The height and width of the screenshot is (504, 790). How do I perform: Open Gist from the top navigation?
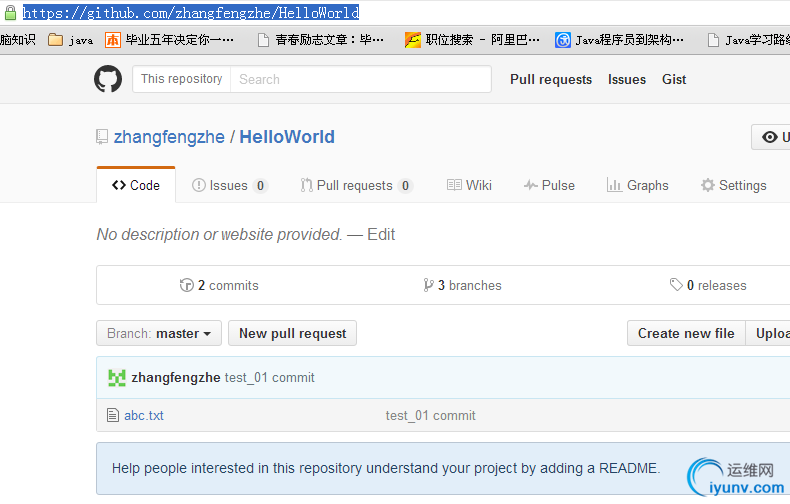(x=674, y=80)
